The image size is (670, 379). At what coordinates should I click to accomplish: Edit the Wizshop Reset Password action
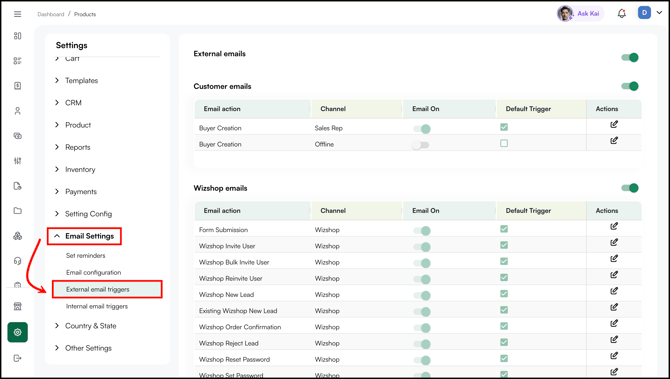pos(614,356)
